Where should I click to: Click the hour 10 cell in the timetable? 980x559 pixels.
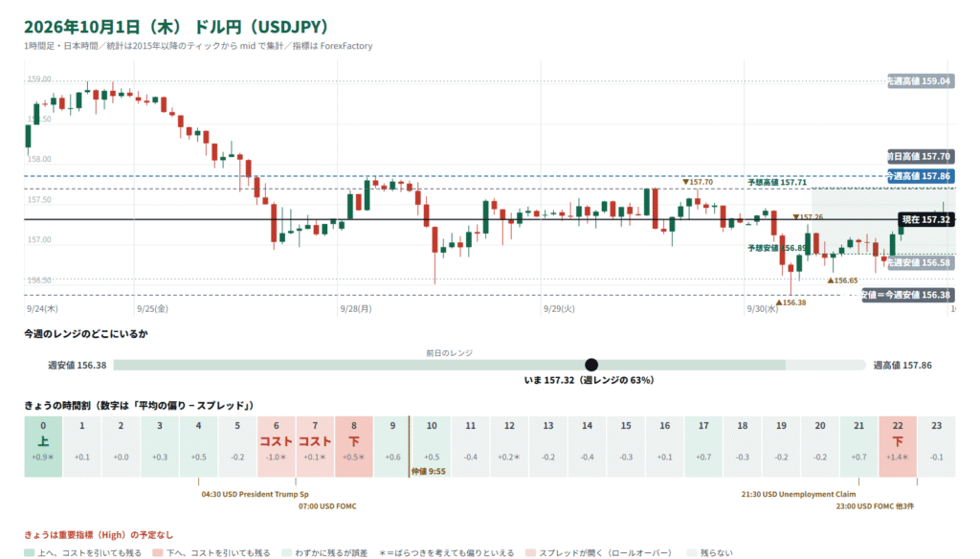point(432,446)
